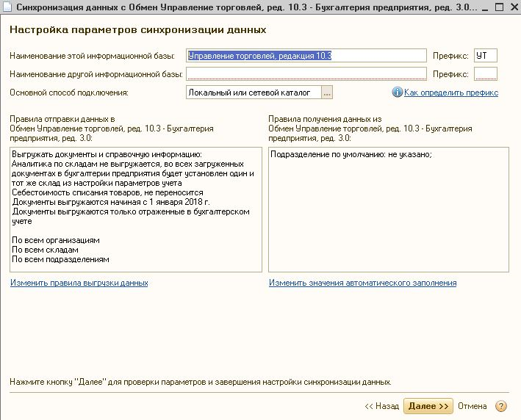Click the help question mark icon
This screenshot has height=420, width=521.
click(501, 406)
